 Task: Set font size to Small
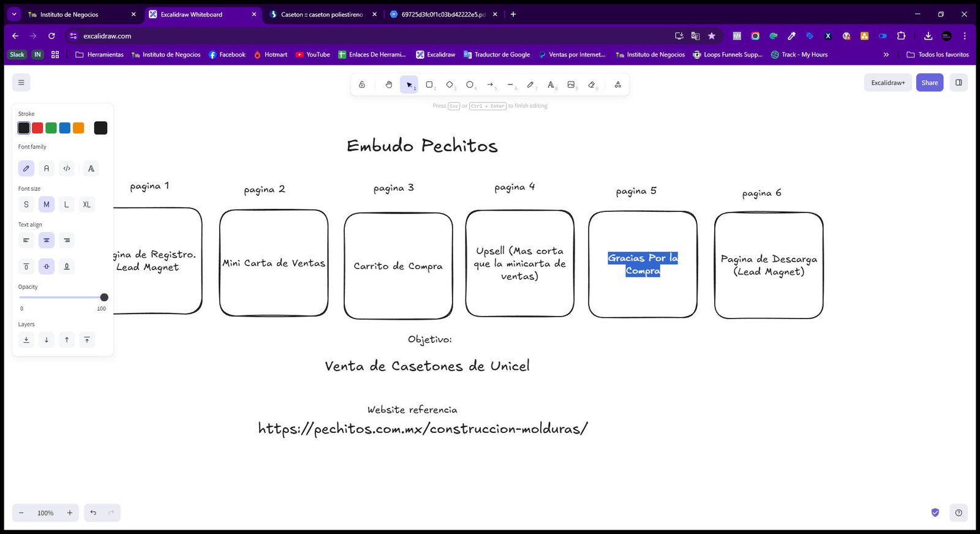(26, 205)
